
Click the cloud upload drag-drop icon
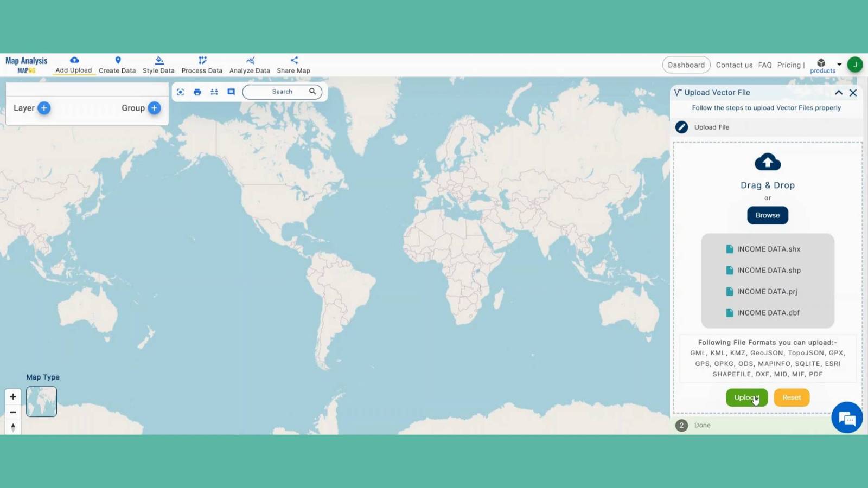coord(768,162)
